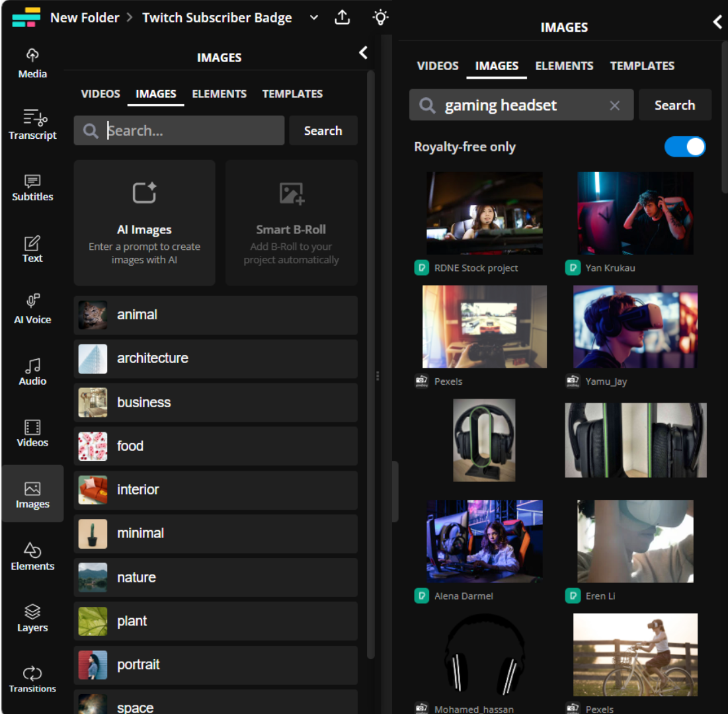The height and width of the screenshot is (714, 728).
Task: Open the Media panel from the sidebar
Action: point(32,63)
